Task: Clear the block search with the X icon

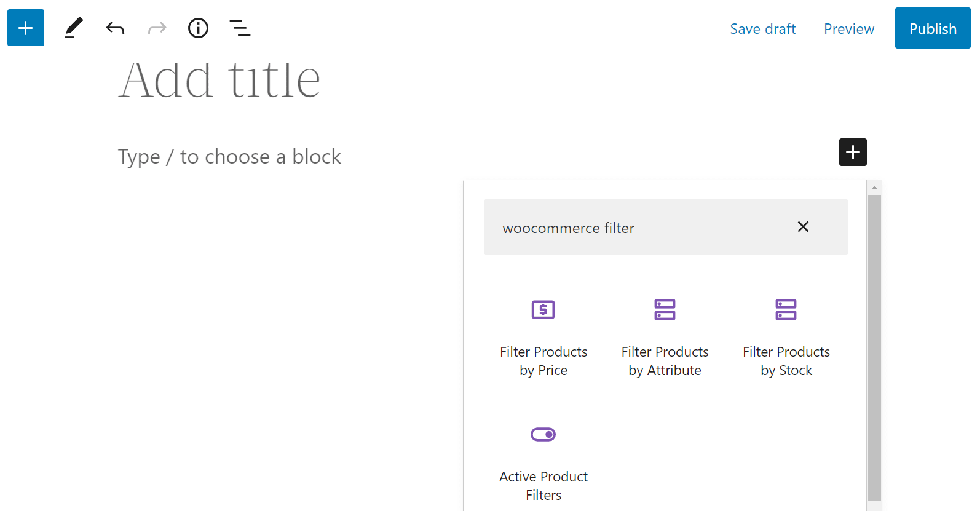Action: click(x=803, y=227)
